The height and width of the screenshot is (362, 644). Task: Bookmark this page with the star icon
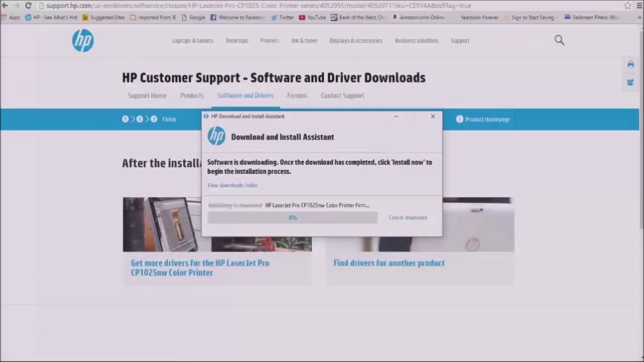click(x=627, y=6)
